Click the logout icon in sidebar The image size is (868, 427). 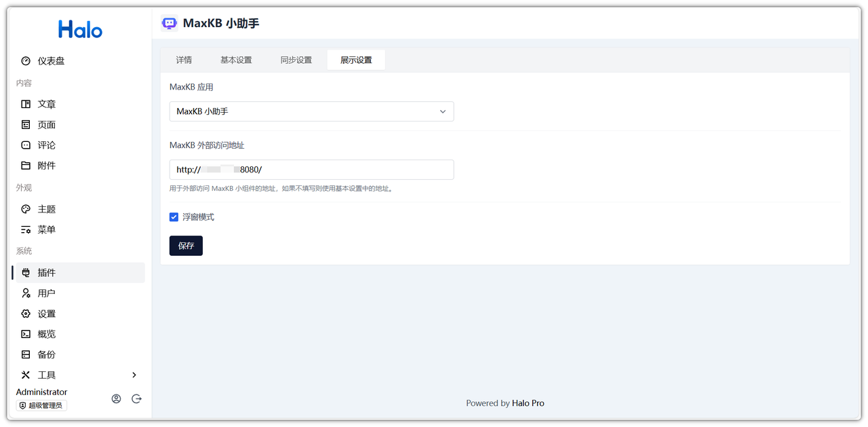pyautogui.click(x=136, y=399)
